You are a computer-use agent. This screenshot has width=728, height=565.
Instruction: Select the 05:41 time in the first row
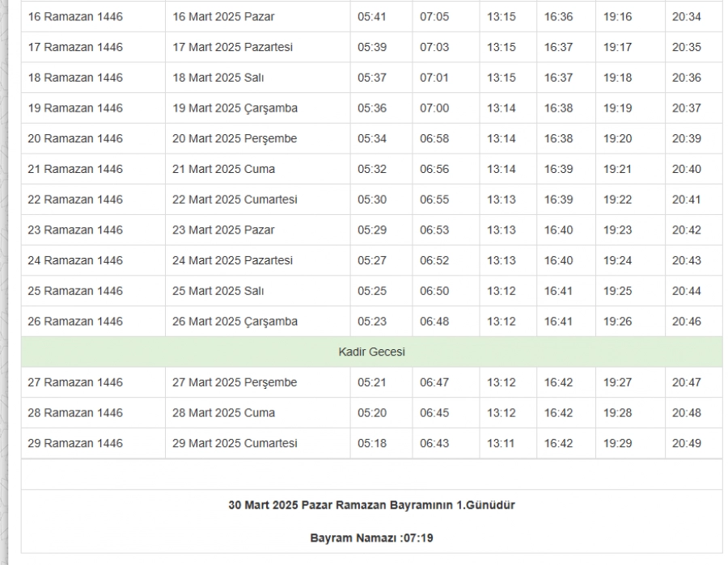pyautogui.click(x=372, y=17)
